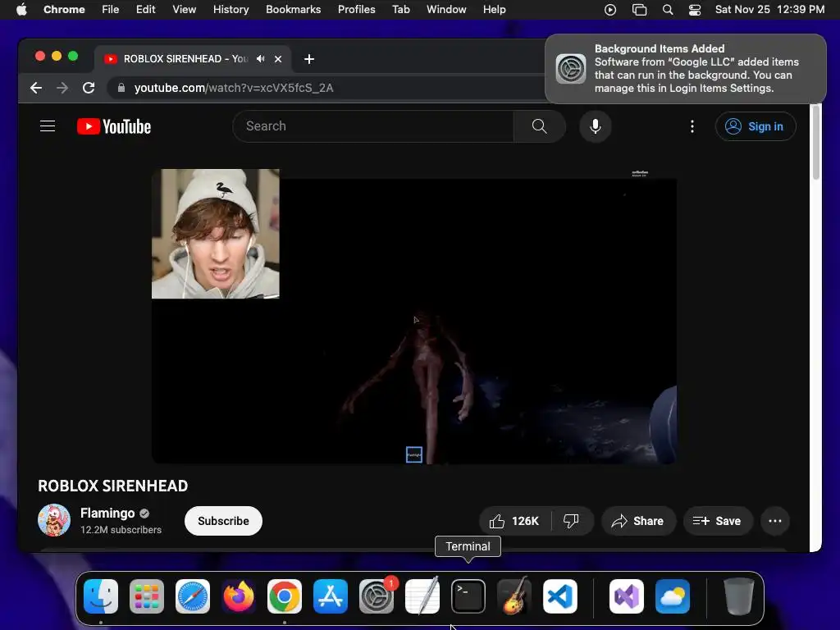Click the search magnifier button on YouTube

tap(540, 126)
